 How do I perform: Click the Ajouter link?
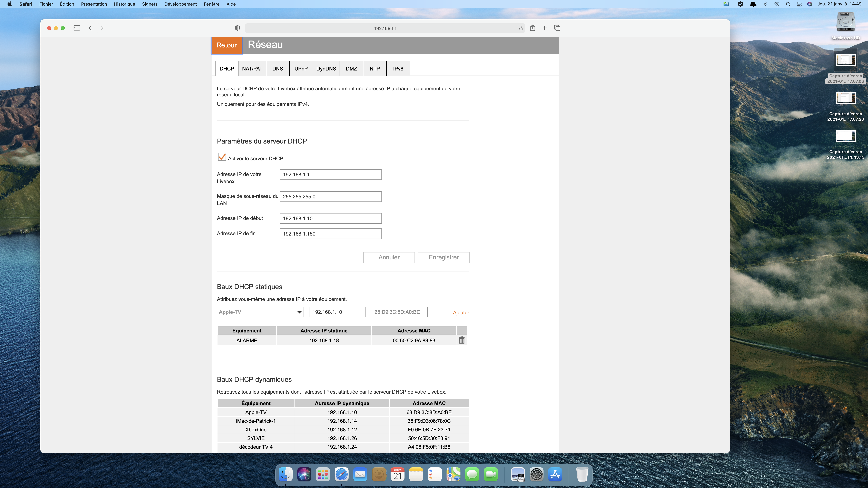(x=461, y=312)
